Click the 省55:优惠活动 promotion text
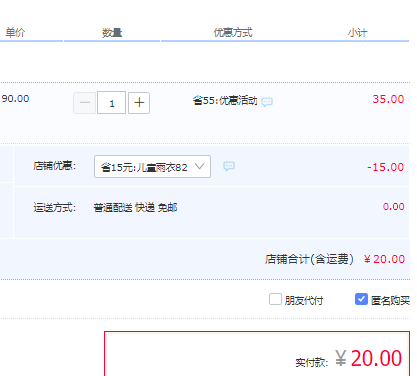The image size is (417, 376). point(225,100)
